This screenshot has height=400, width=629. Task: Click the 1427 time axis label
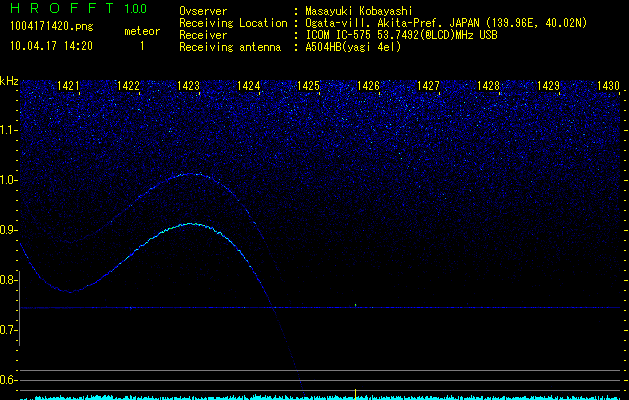pos(428,87)
